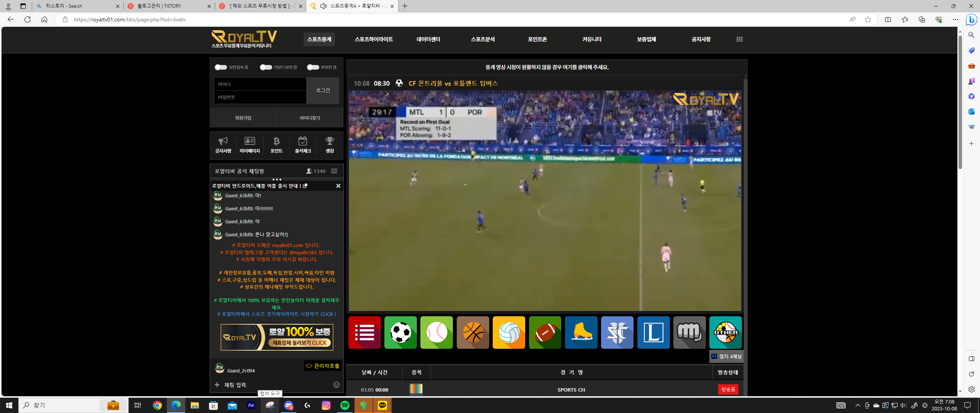Select the American football filter icon
Screen dimensions: 980x413
click(x=545, y=332)
